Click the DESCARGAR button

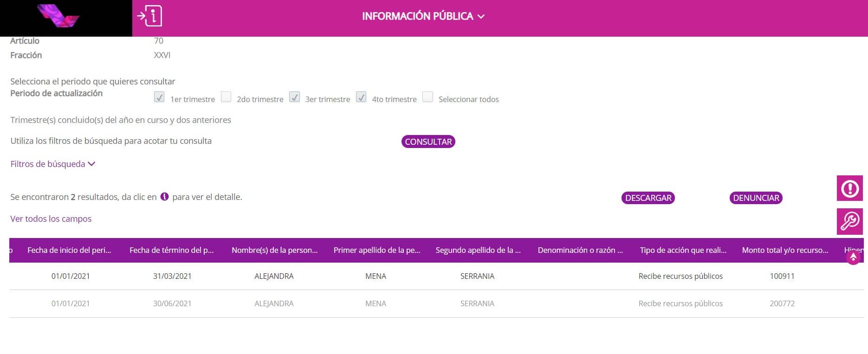648,198
